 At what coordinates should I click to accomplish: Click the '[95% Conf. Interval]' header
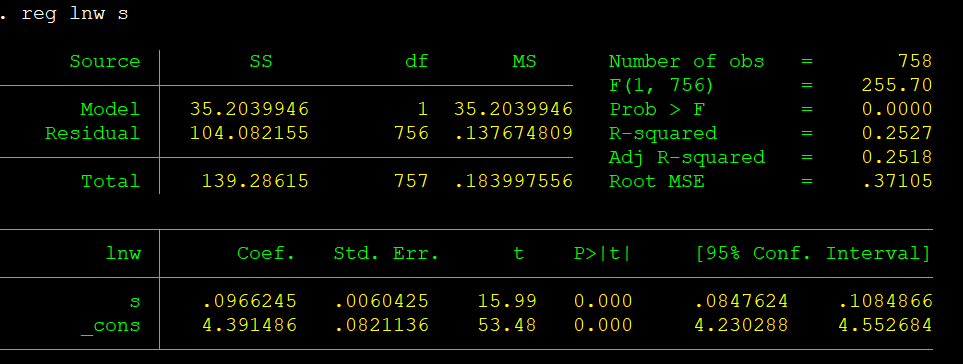point(813,253)
